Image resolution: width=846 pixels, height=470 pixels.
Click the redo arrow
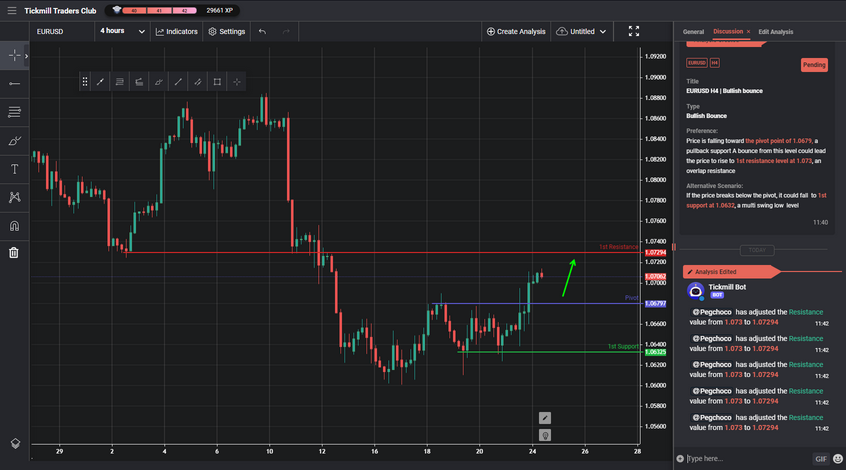pos(286,31)
